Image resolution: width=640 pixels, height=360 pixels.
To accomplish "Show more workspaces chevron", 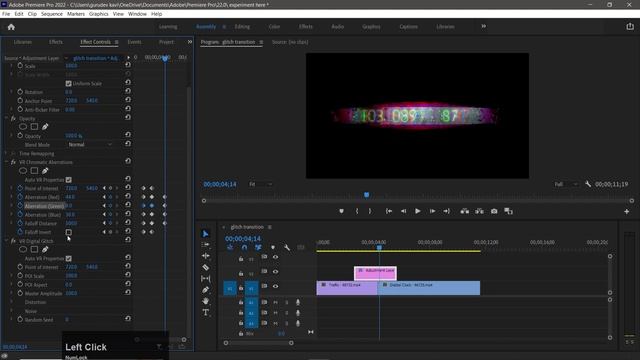I will [x=484, y=26].
